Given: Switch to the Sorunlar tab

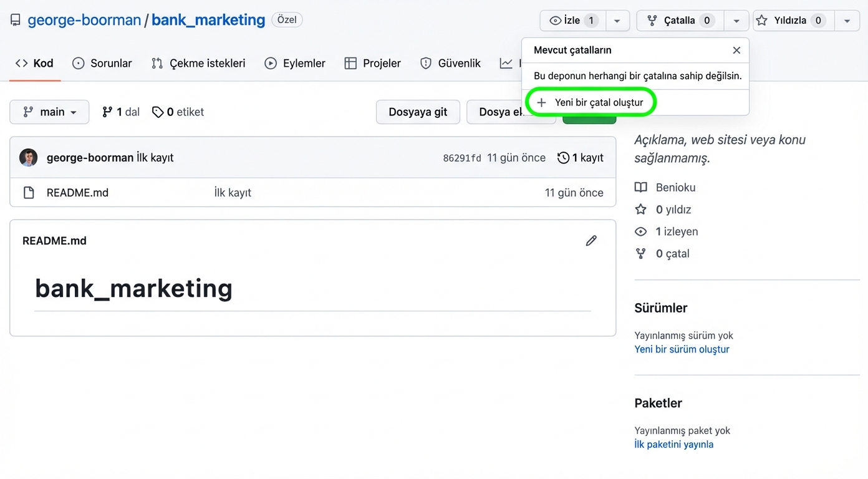Looking at the screenshot, I should (102, 63).
